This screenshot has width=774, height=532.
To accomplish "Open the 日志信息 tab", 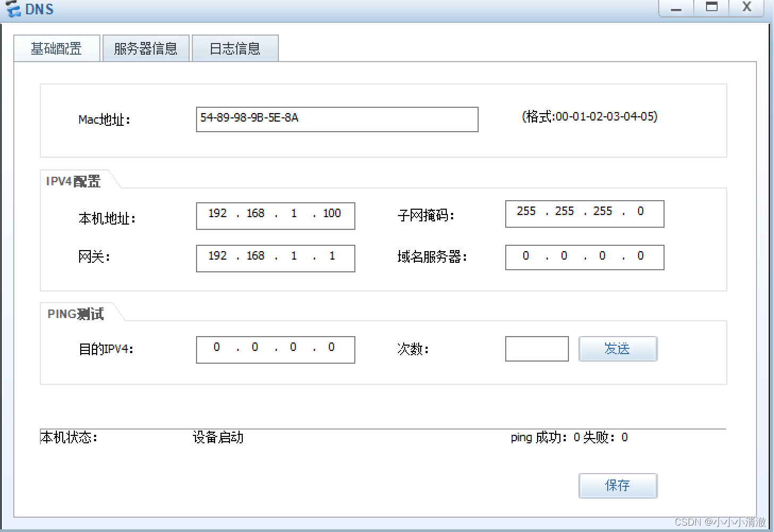I will click(x=235, y=48).
